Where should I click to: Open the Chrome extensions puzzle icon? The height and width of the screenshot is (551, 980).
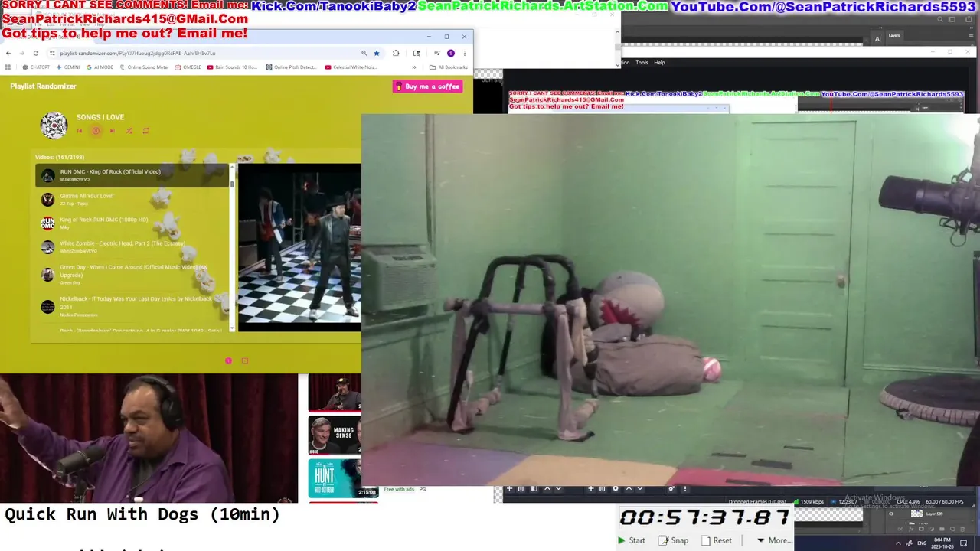pos(396,53)
